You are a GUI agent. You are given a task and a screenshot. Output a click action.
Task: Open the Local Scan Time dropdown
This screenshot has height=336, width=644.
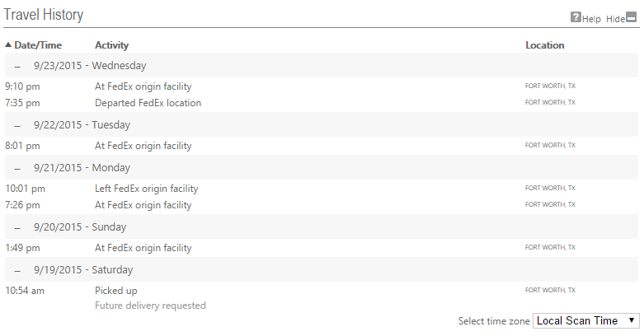(x=586, y=321)
